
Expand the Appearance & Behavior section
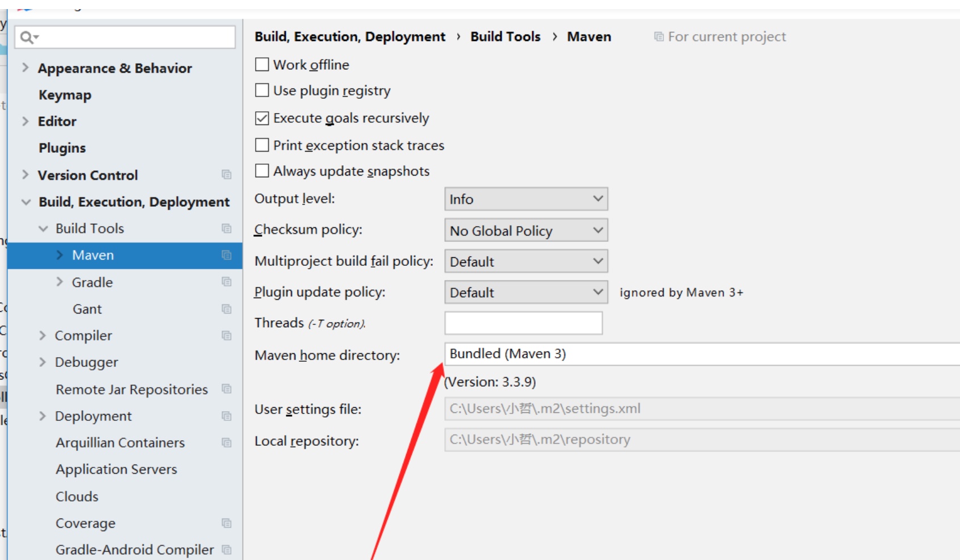[x=25, y=68]
